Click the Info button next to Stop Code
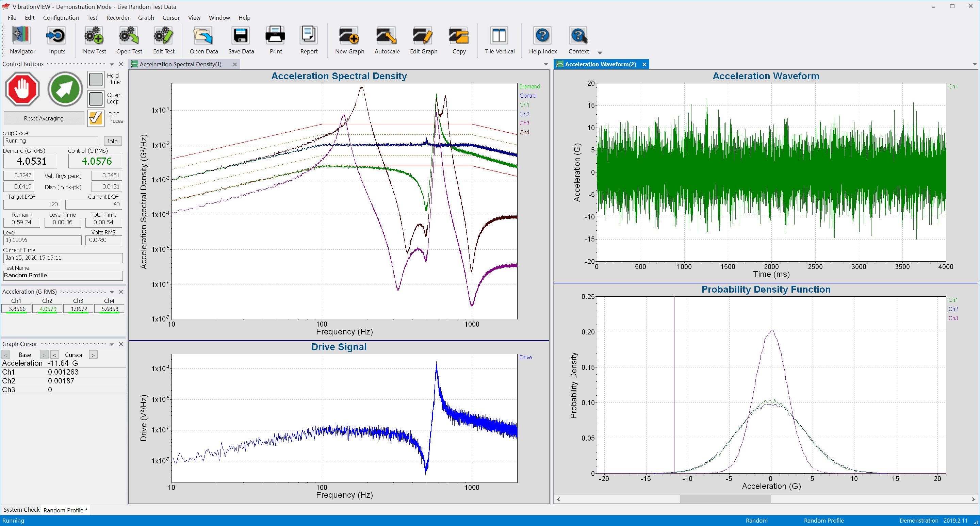 coord(113,141)
